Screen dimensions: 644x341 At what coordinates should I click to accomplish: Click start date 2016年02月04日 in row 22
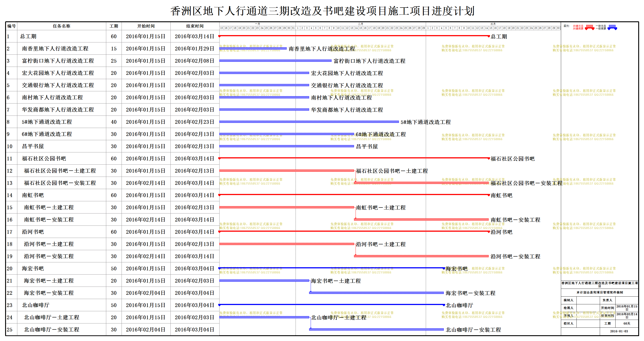(x=146, y=293)
